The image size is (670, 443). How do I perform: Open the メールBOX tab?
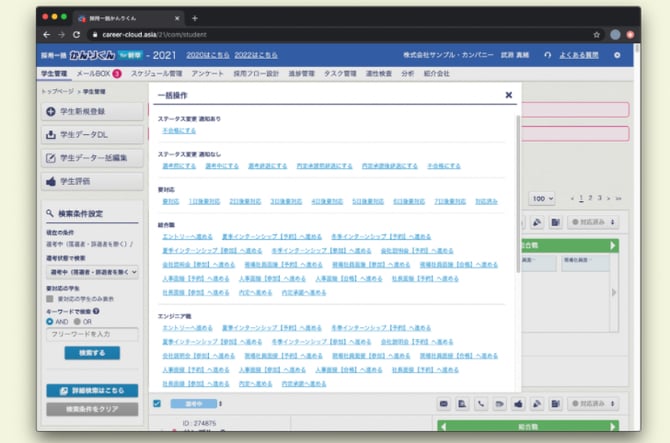click(x=95, y=74)
